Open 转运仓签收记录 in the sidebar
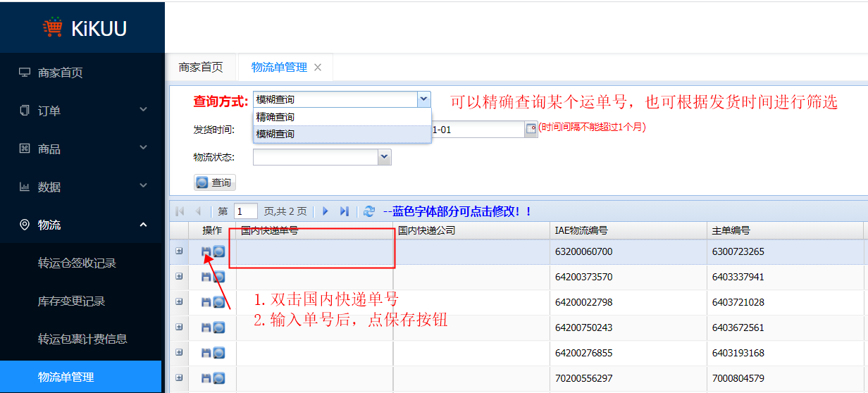This screenshot has height=393, width=868. click(x=81, y=263)
